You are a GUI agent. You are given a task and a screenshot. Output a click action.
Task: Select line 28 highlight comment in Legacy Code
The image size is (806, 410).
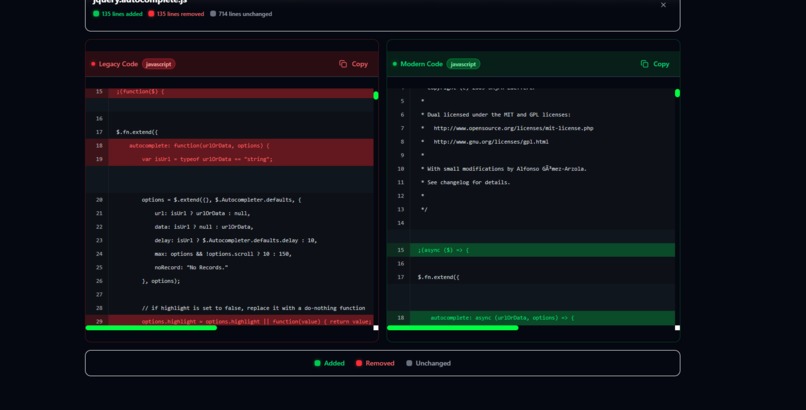tap(229, 308)
